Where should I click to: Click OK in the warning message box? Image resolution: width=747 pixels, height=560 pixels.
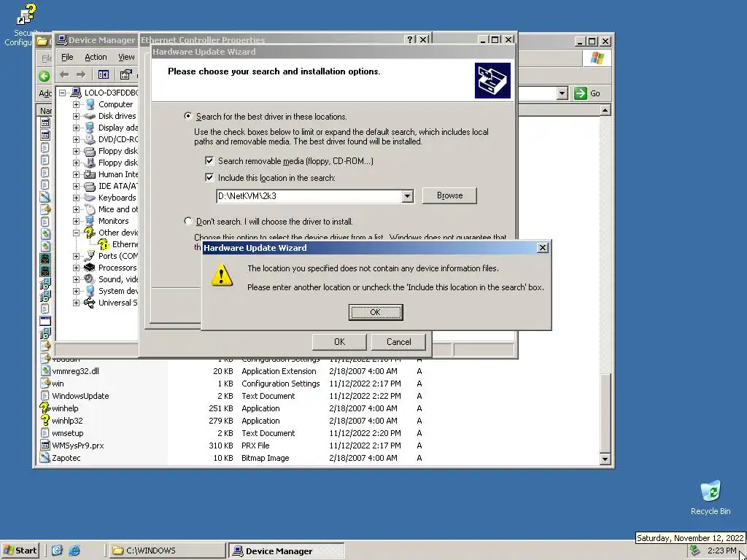pyautogui.click(x=376, y=312)
